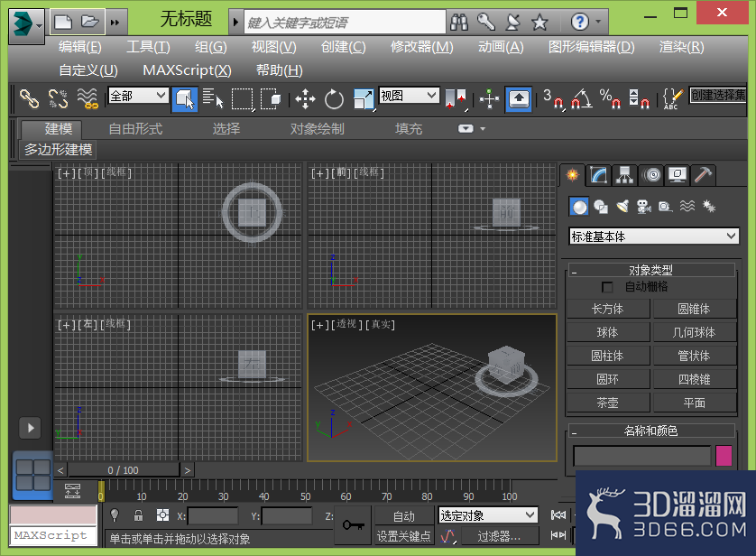Open the 工具(T) menu

point(148,47)
